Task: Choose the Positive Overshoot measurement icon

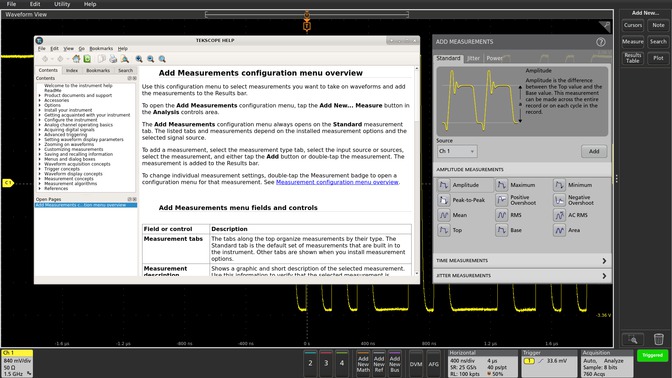Action: click(501, 200)
